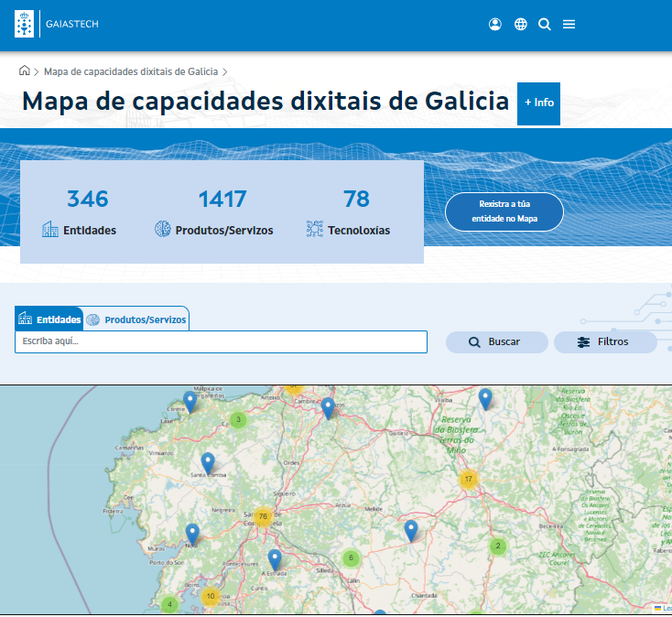Click the 1417 Produtos/Servizos count

pyautogui.click(x=222, y=199)
